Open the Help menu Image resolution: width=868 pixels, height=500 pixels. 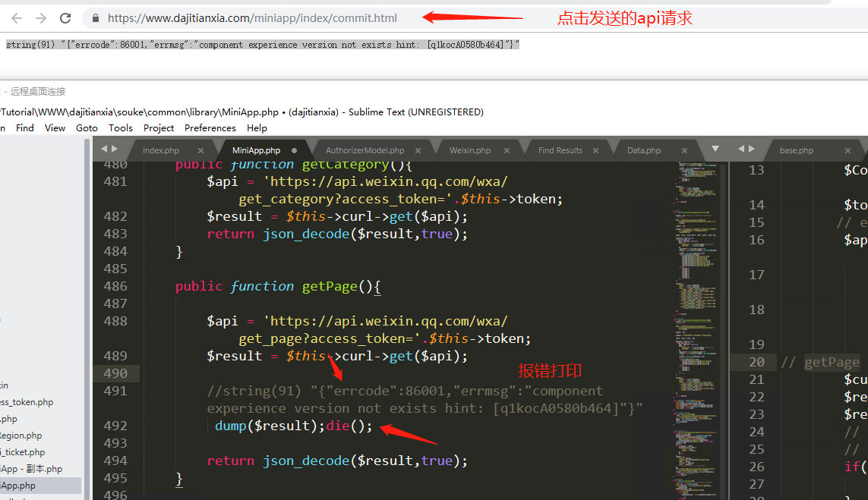[x=257, y=127]
